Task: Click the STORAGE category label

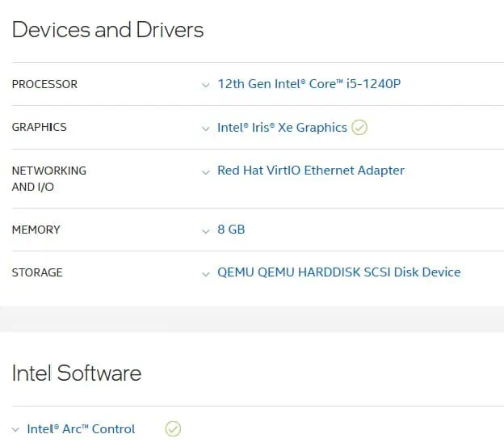Action: point(37,272)
